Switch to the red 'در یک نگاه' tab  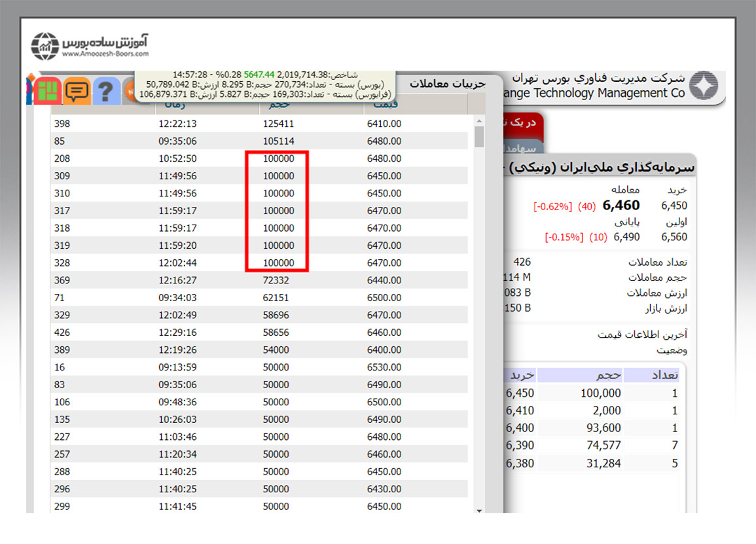(523, 124)
